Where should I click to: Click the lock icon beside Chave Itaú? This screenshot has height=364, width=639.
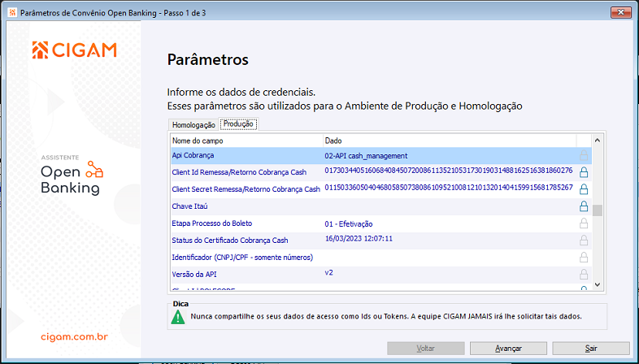pyautogui.click(x=584, y=206)
